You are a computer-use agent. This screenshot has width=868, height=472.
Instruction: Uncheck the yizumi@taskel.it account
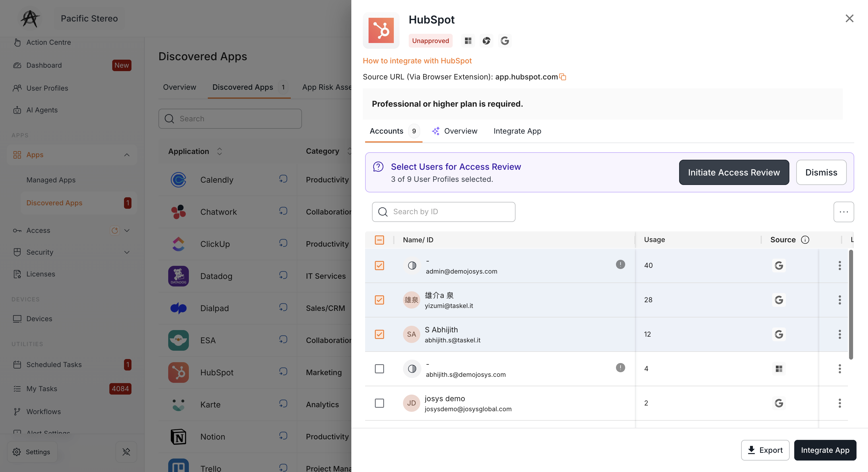pyautogui.click(x=379, y=300)
